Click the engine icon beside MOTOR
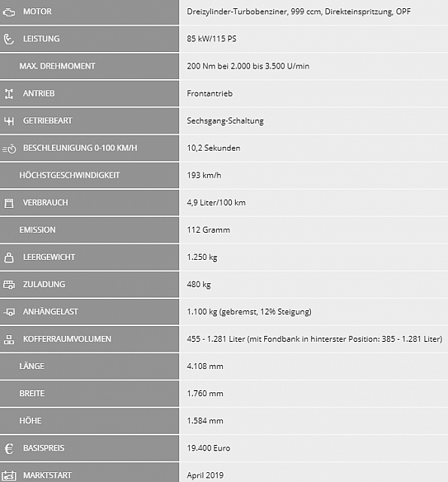448x482 pixels. click(9, 13)
